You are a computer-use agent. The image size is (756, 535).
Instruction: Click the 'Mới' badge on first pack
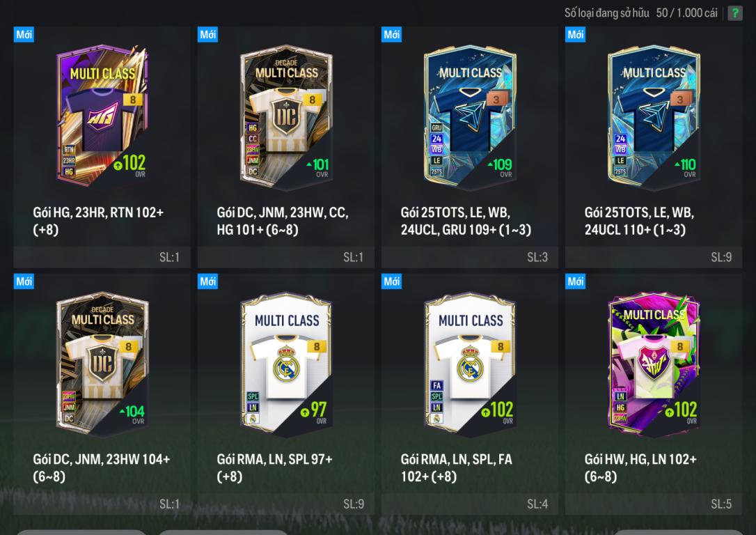(x=24, y=34)
